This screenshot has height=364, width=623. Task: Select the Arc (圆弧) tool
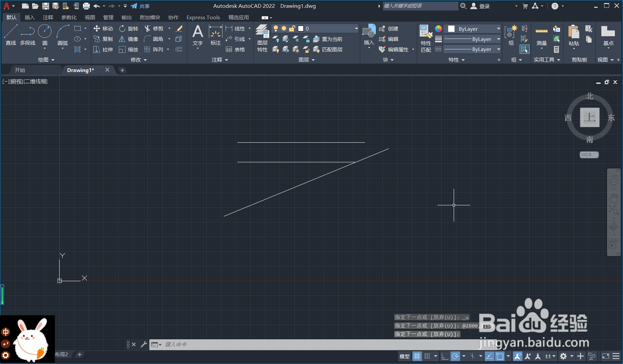coord(63,35)
